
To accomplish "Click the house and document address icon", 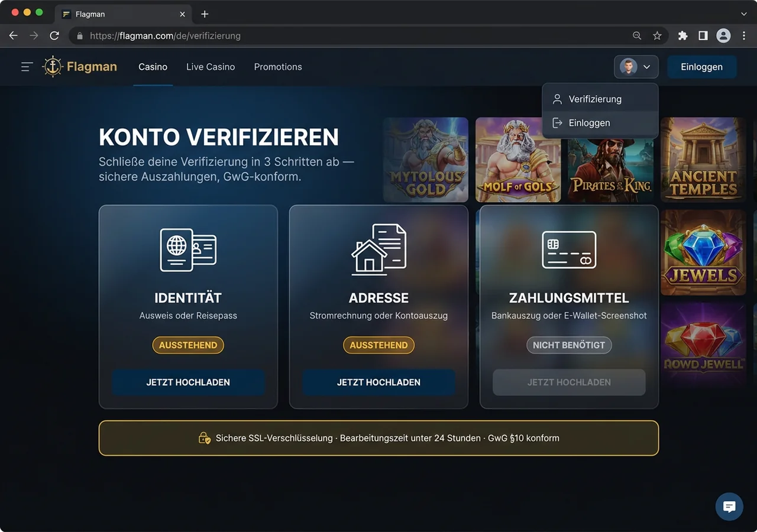I will coord(378,249).
